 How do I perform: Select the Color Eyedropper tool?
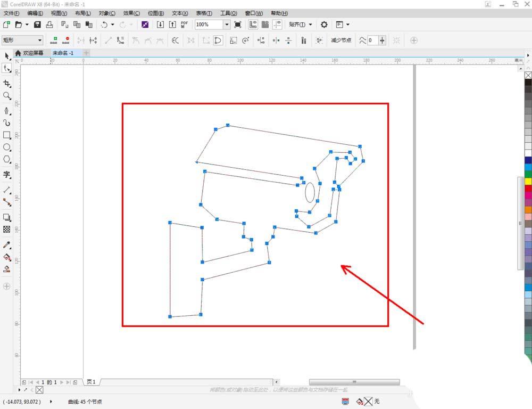coord(7,244)
